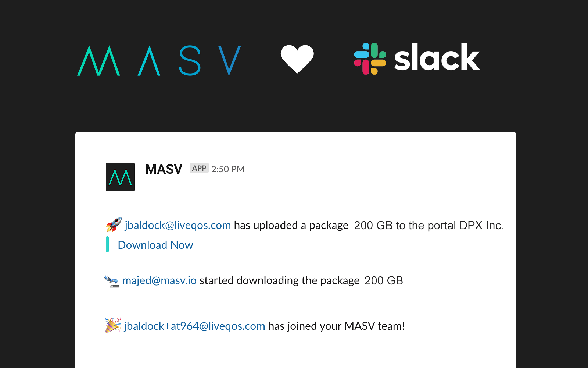Screen dimensions: 588x368
Task: Click the white heart icon
Action: [x=297, y=59]
